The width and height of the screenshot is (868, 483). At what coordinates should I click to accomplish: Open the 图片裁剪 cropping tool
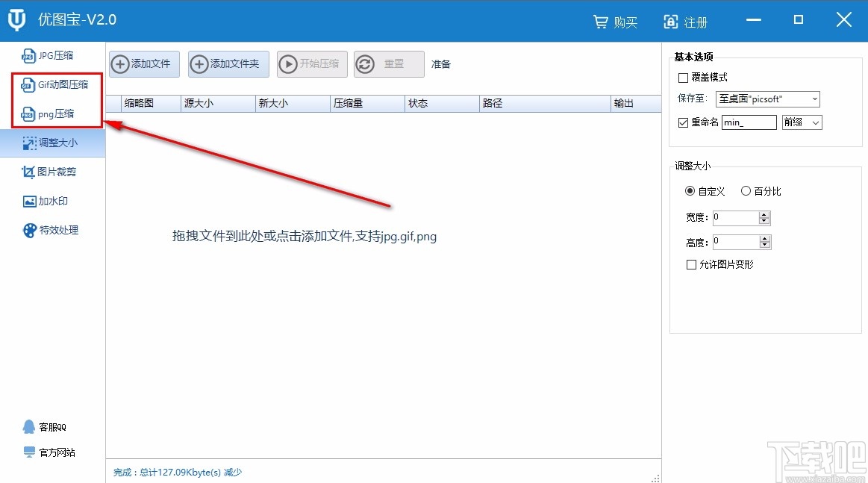tap(51, 172)
